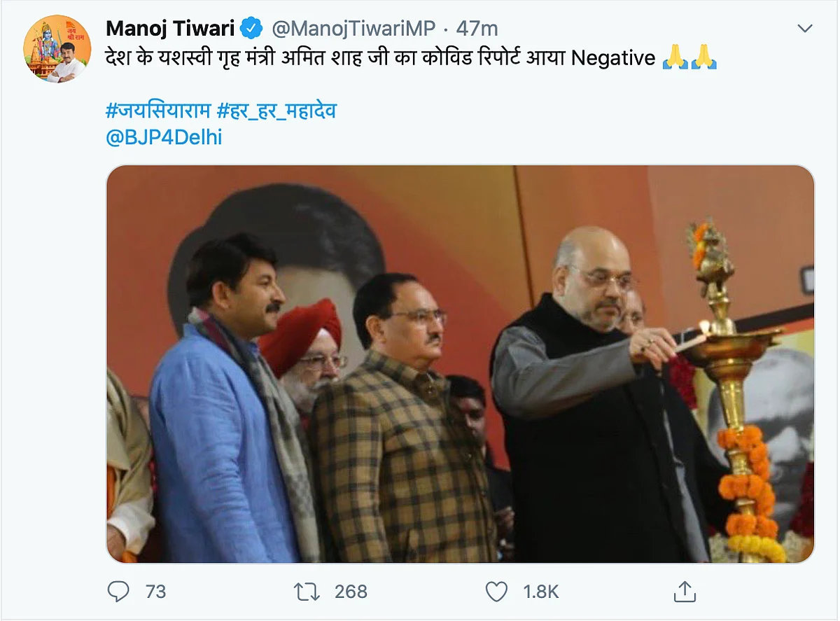Screen dimensions: 840x621
Task: Open the #जयसियाराम hashtag
Action: point(157,110)
